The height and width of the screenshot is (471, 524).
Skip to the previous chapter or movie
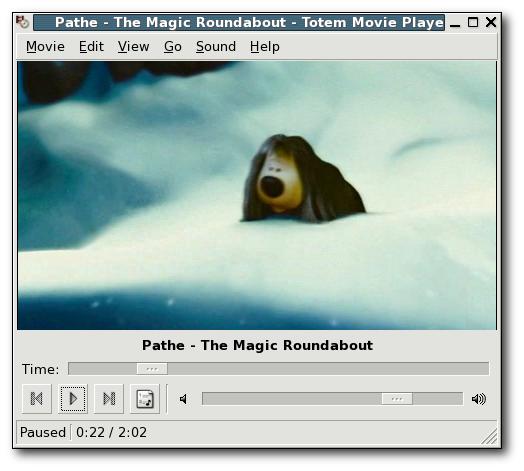coord(37,398)
